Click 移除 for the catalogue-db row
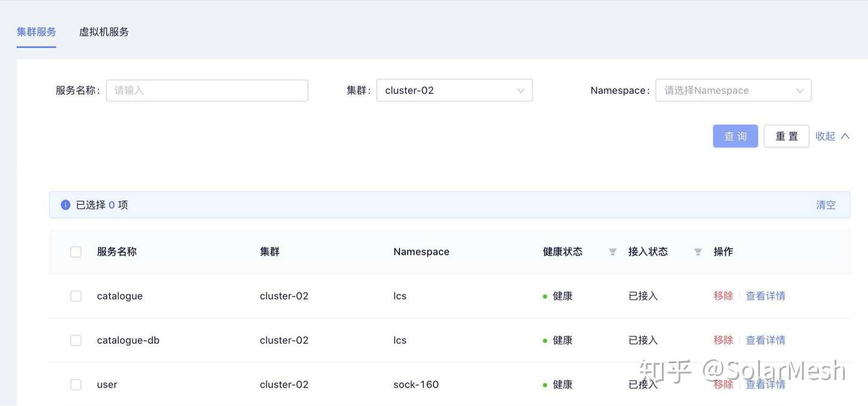This screenshot has width=868, height=406. click(x=723, y=340)
